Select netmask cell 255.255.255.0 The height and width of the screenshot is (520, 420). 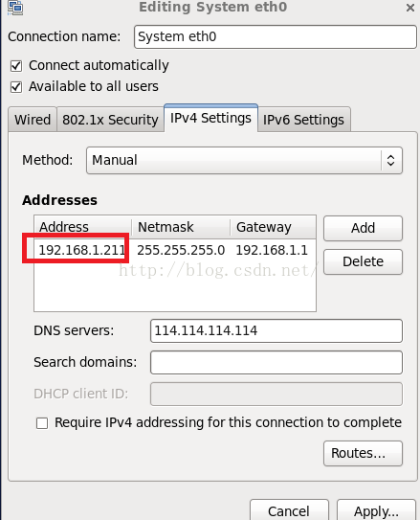click(181, 250)
